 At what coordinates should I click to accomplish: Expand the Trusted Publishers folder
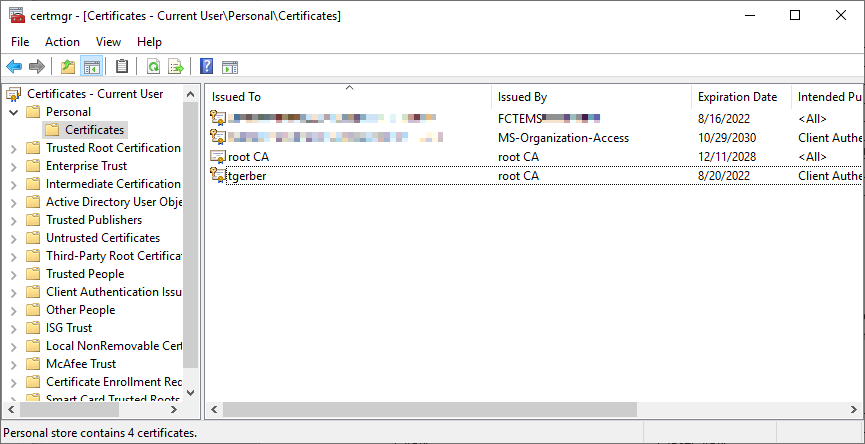click(x=14, y=220)
